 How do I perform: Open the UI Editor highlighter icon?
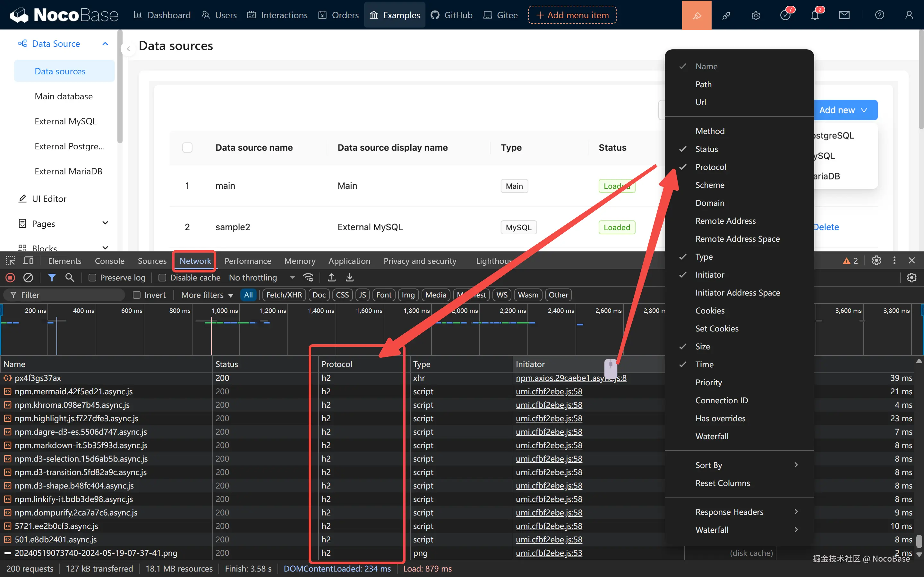[x=697, y=15]
